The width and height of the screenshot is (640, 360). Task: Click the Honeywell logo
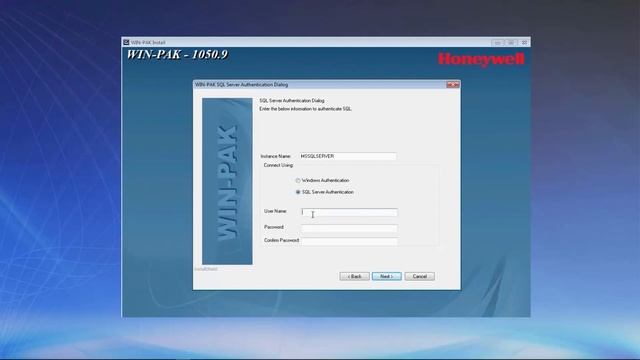(481, 59)
